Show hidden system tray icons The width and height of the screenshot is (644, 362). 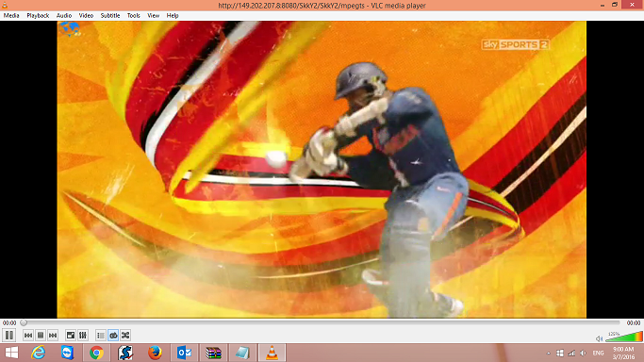pos(549,353)
